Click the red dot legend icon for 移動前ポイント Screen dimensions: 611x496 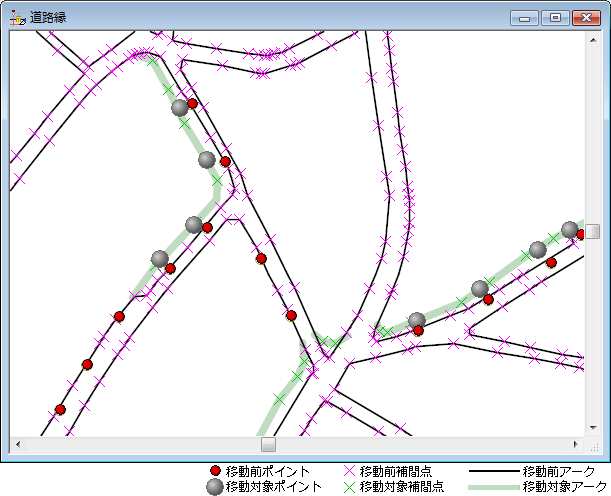[215, 471]
